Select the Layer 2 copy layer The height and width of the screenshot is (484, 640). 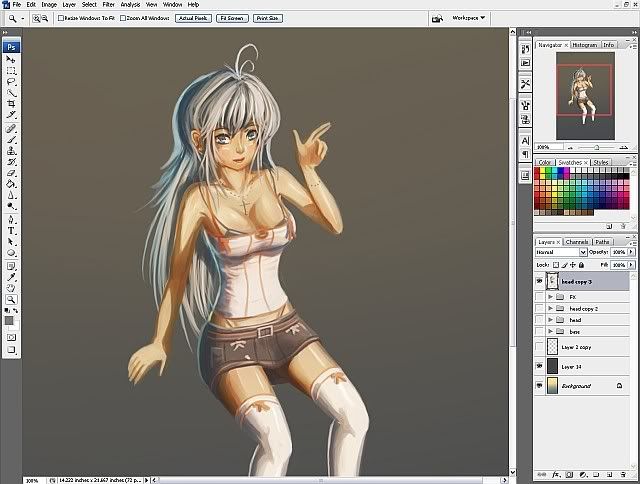tap(575, 346)
